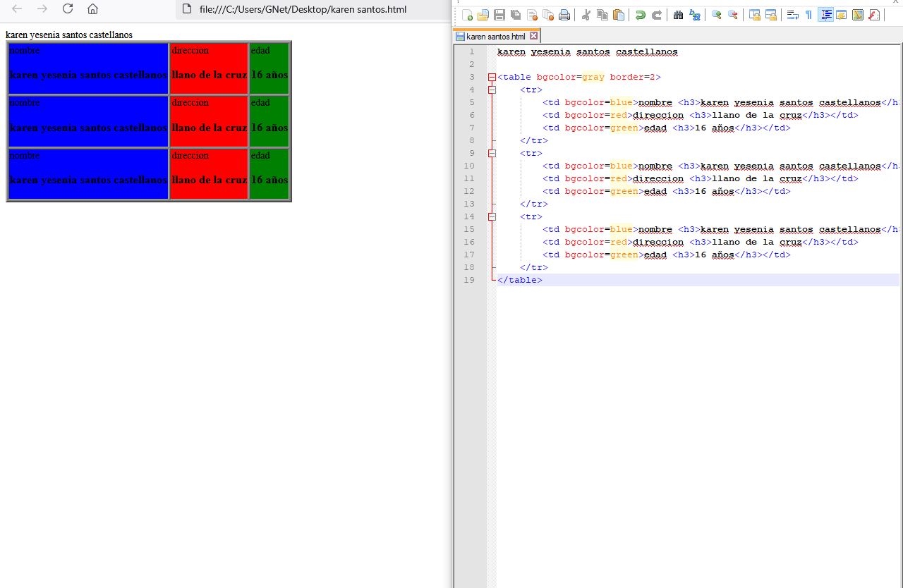The height and width of the screenshot is (588, 903).
Task: Go back in the browser
Action: [x=18, y=8]
